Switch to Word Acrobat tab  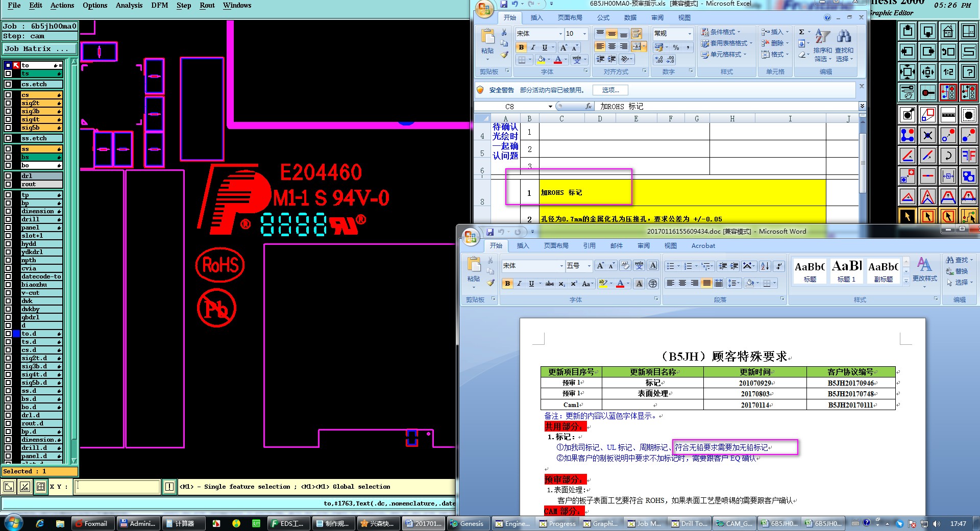coord(703,245)
